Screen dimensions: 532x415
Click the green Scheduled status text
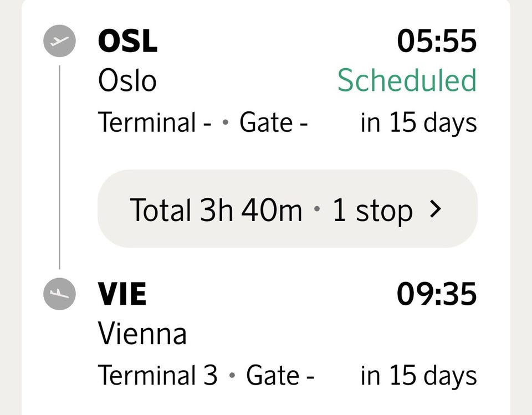click(407, 80)
